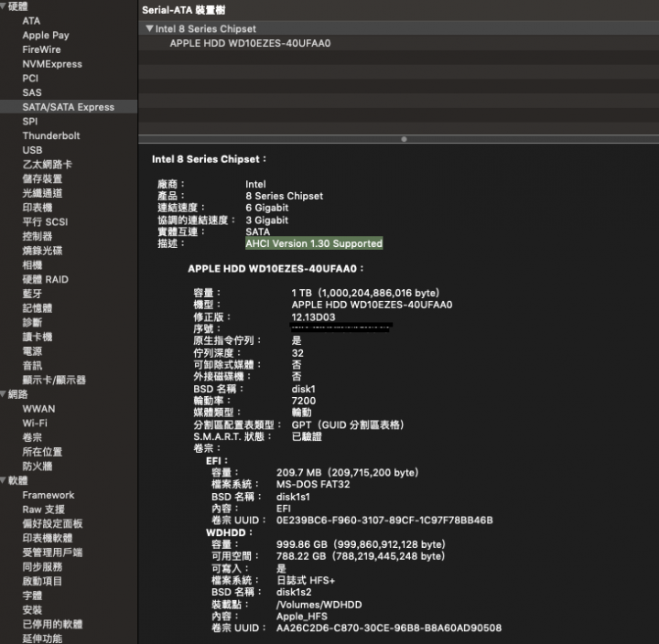Open Framework under 軟體

tap(49, 495)
